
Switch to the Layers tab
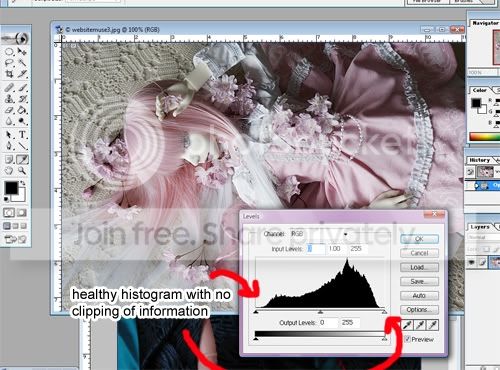[x=480, y=227]
